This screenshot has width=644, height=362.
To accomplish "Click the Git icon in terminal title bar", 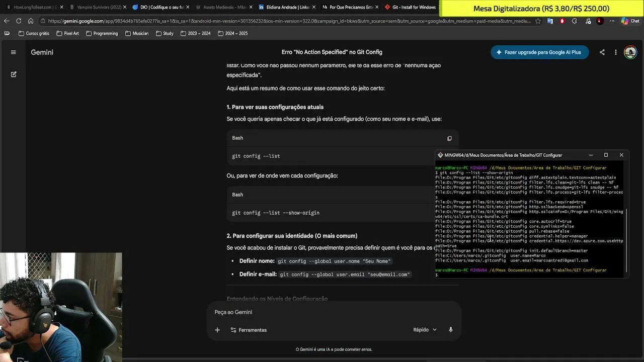I will pos(440,155).
